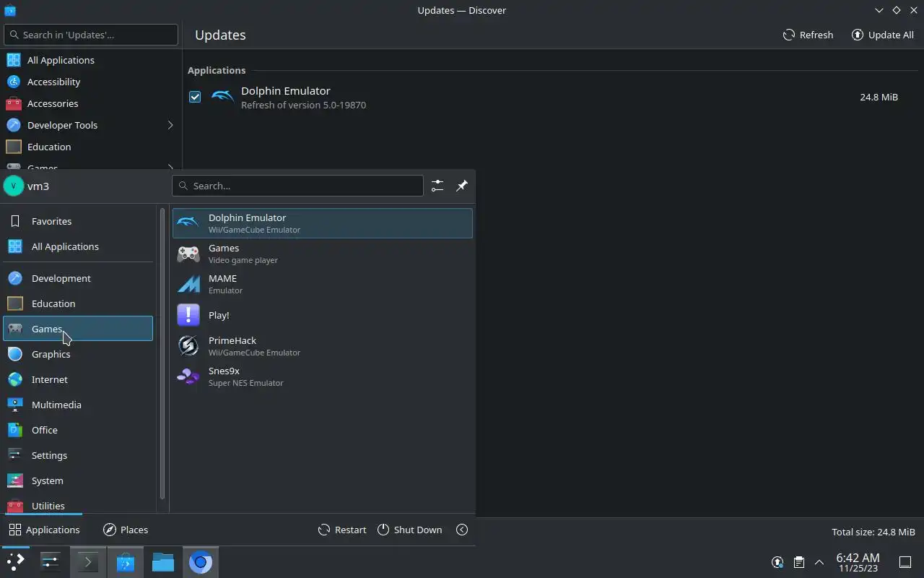Expand more session options arrow
This screenshot has height=578, width=924.
[x=462, y=530]
